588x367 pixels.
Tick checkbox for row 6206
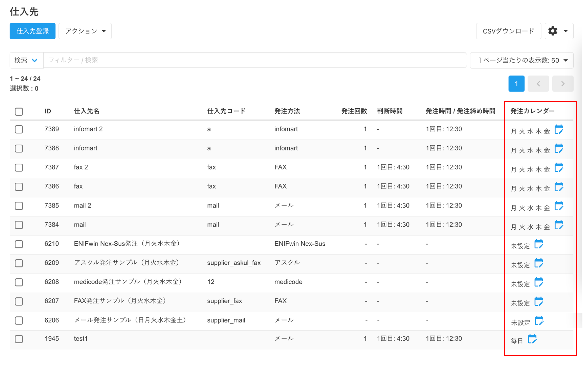tap(19, 321)
